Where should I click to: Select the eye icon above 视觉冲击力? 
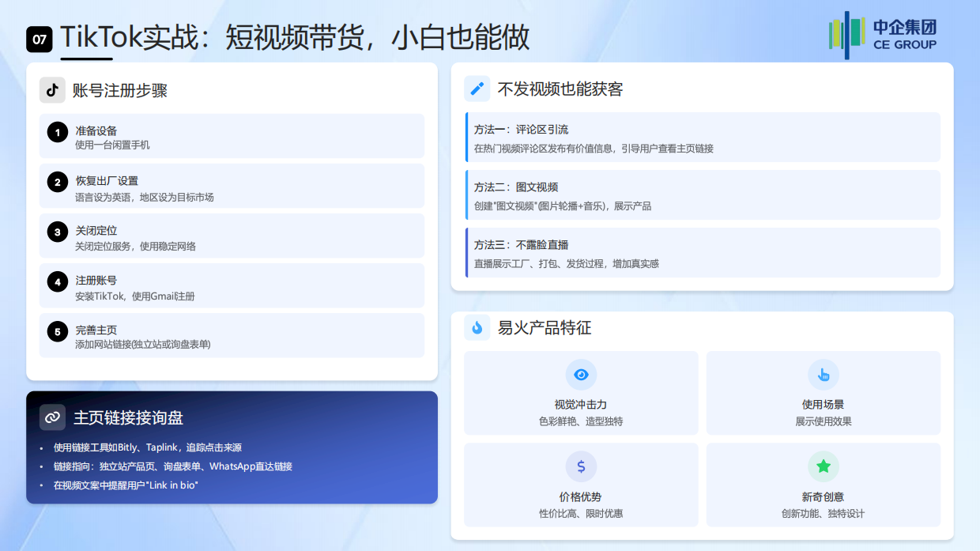[581, 376]
